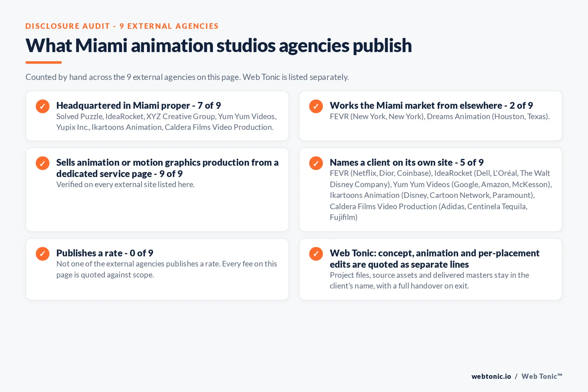Viewport: 588px width, 392px height.
Task: Click 'Verified on every external site listed here.'
Action: click(125, 184)
